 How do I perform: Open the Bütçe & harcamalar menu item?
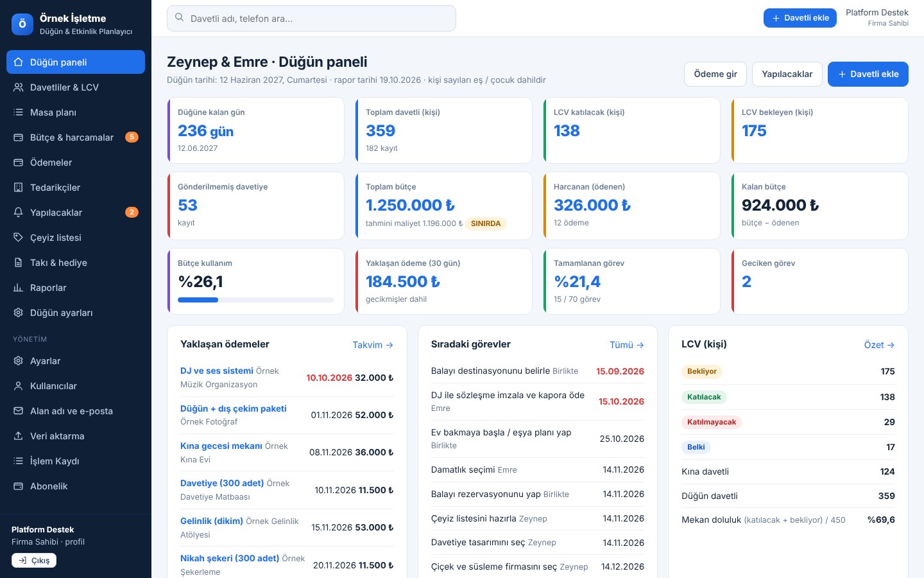click(x=76, y=137)
